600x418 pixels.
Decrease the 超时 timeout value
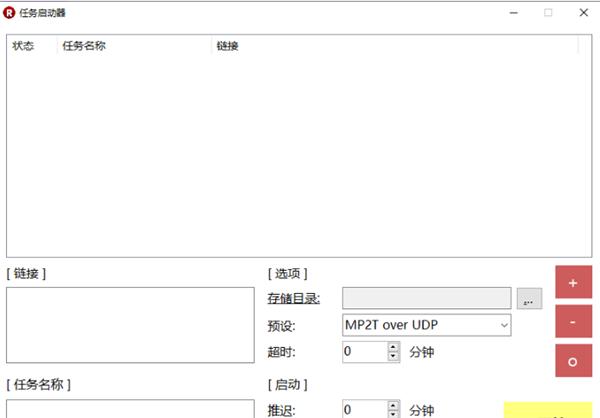tap(393, 356)
